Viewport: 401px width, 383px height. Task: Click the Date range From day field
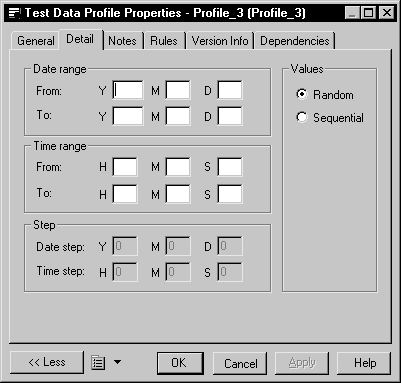[230, 90]
